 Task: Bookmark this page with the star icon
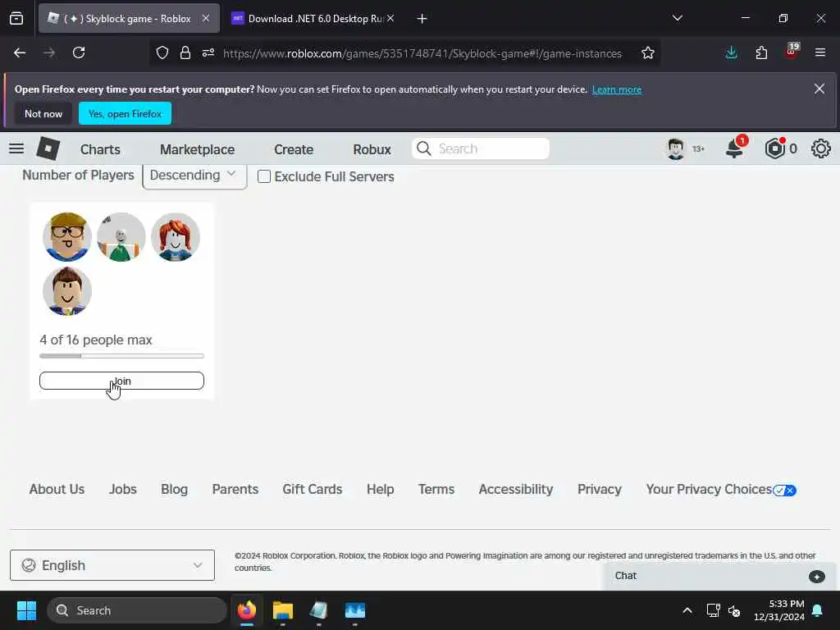[x=648, y=52]
